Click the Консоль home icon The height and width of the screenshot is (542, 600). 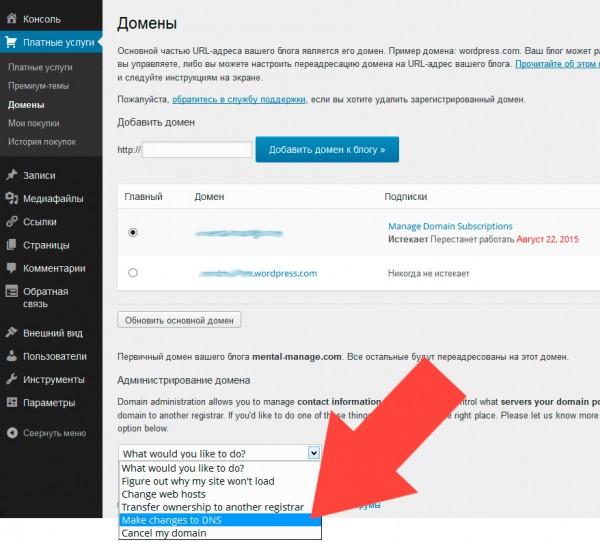click(12, 18)
